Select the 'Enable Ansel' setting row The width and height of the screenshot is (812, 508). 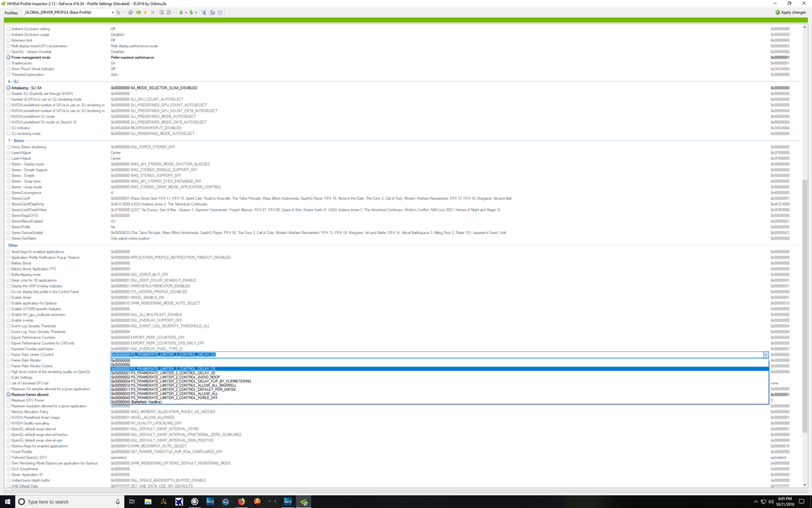404,297
